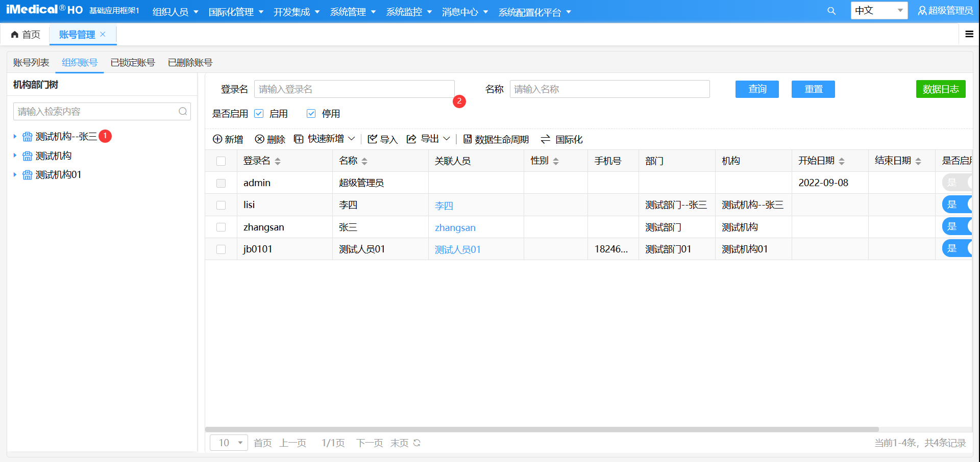Sort by 登录名 column arrows
The height and width of the screenshot is (462, 980).
pos(278,161)
